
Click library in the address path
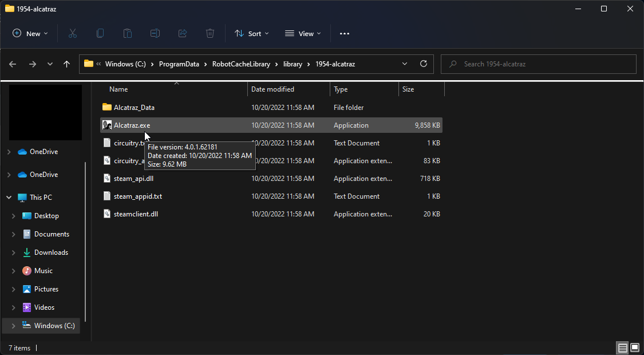coord(293,64)
